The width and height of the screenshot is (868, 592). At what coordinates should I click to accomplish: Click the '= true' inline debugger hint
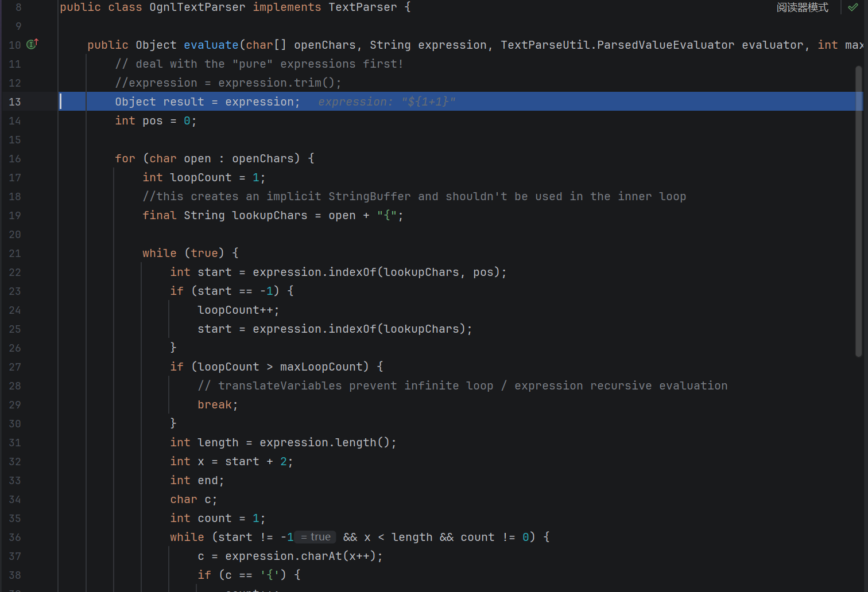point(316,537)
